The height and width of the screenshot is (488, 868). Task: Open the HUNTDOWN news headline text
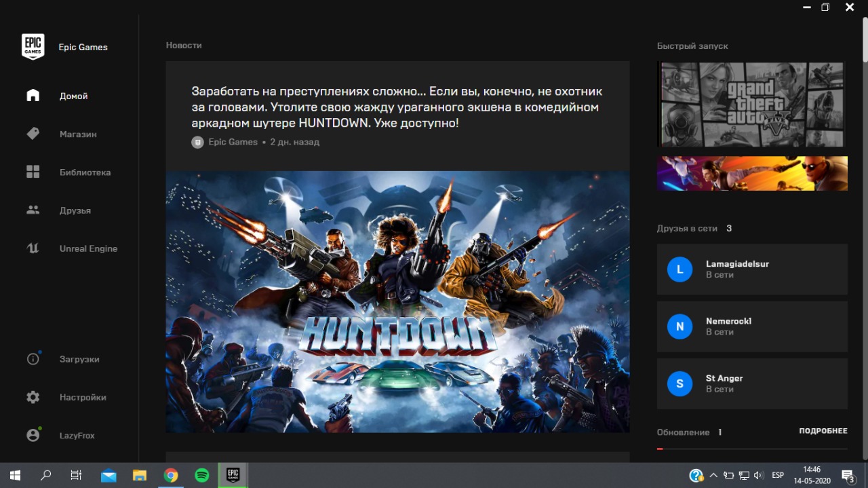click(x=397, y=107)
